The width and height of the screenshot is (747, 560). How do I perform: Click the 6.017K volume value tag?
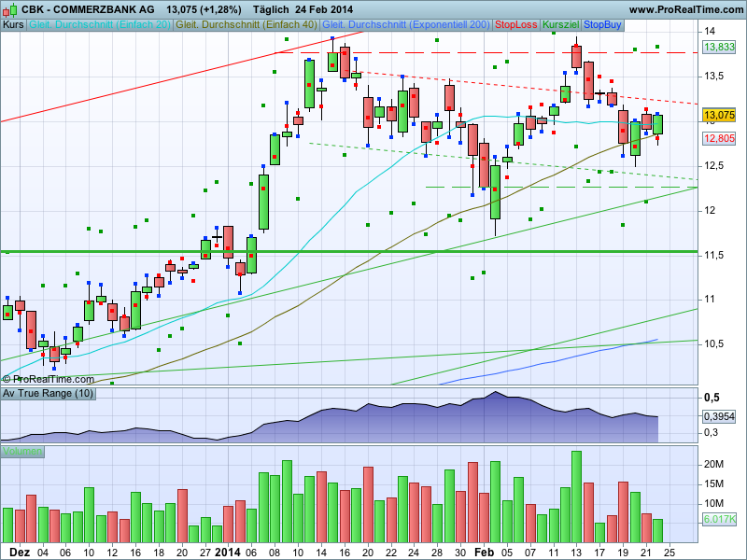pyautogui.click(x=719, y=519)
